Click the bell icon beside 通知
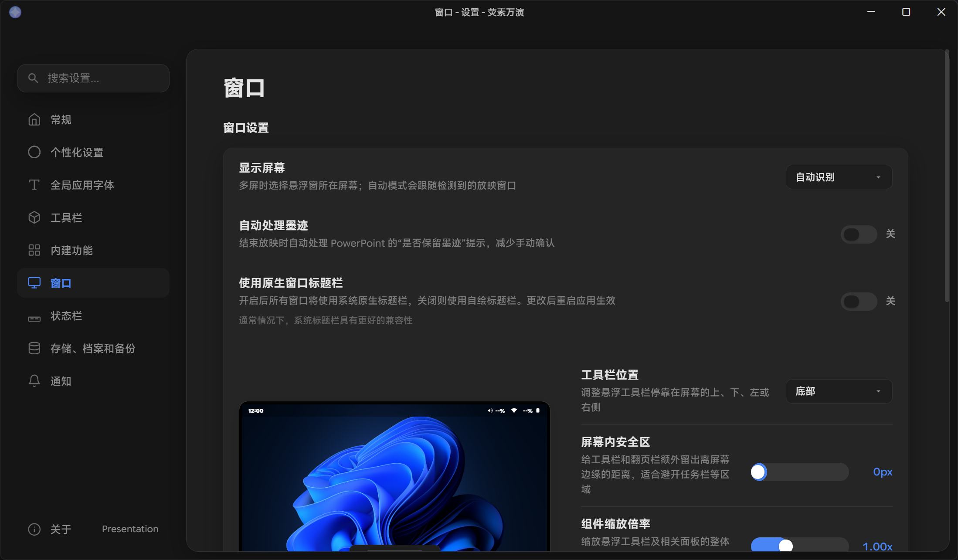Screen dimensions: 958x560 (x=34, y=381)
